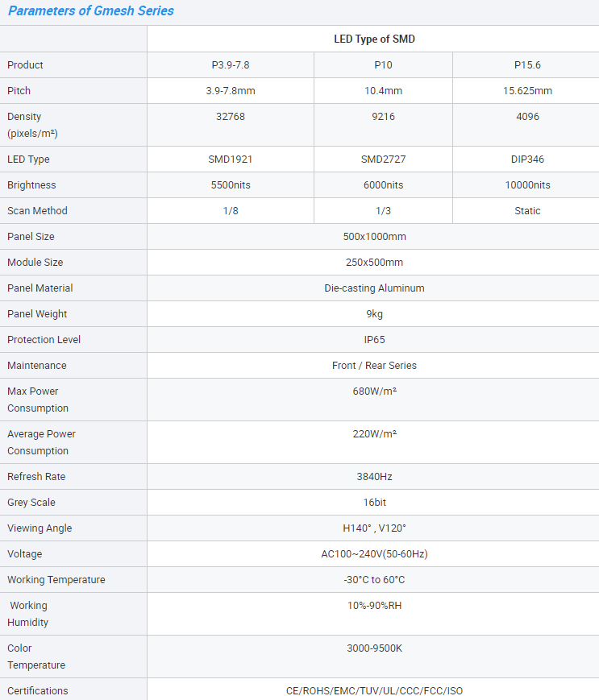
Task: Select the P10 product column cell
Action: tap(383, 65)
